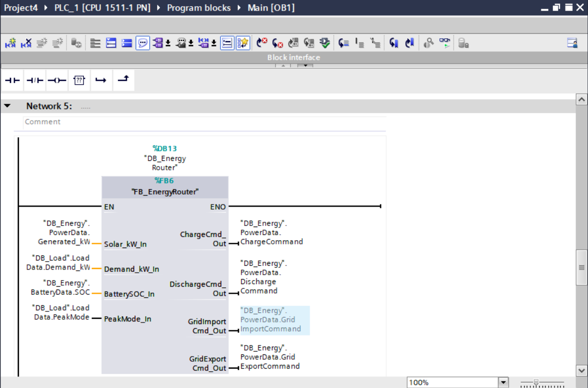Click the block interface view icon at far right

click(572, 43)
